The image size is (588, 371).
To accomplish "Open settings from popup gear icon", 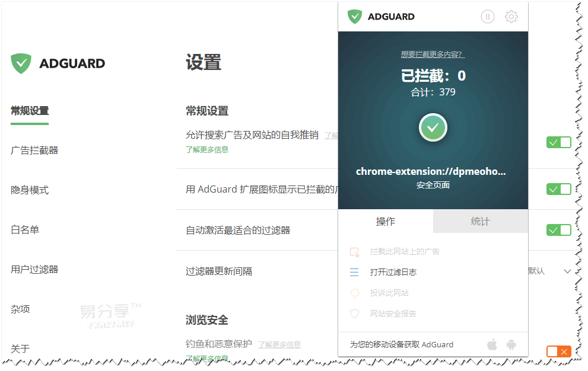I will [x=511, y=17].
